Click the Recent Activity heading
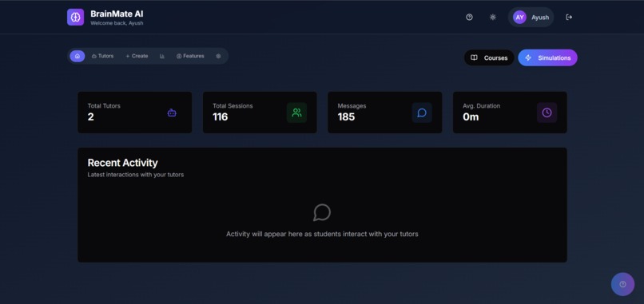 (122, 163)
